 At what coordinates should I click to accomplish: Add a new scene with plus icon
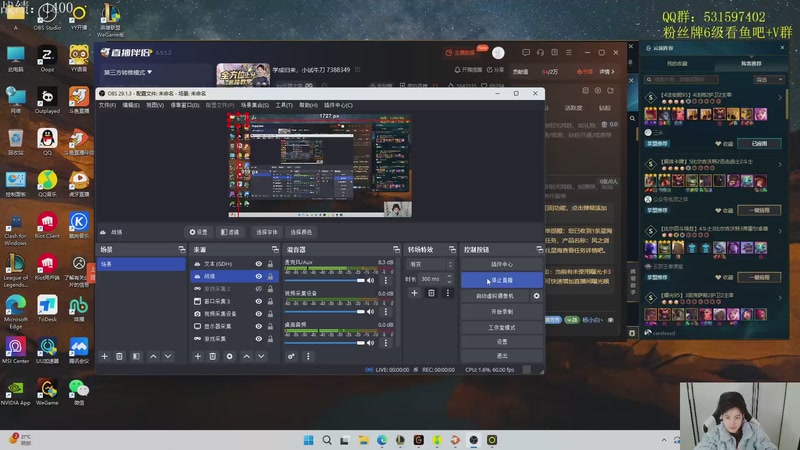[104, 356]
